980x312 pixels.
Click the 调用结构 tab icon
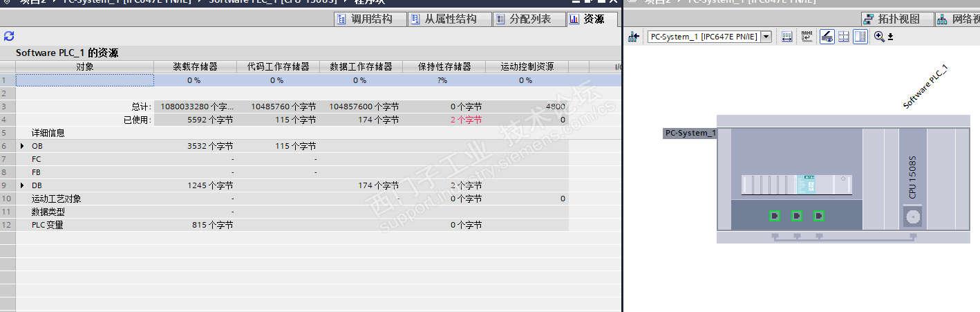coord(341,19)
